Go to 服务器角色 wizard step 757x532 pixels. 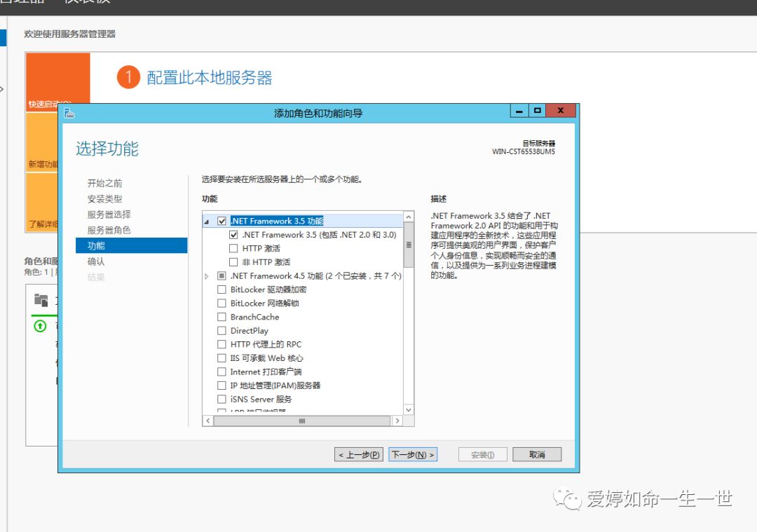tap(109, 231)
